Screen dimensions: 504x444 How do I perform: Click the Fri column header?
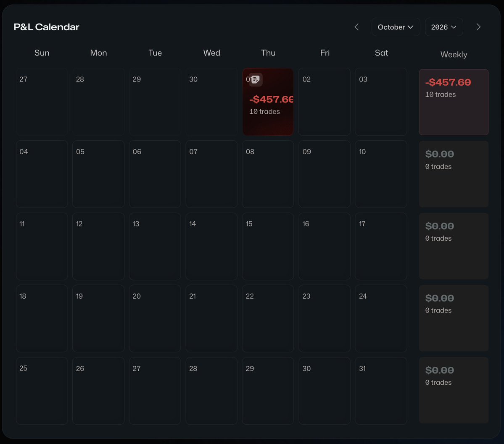325,53
